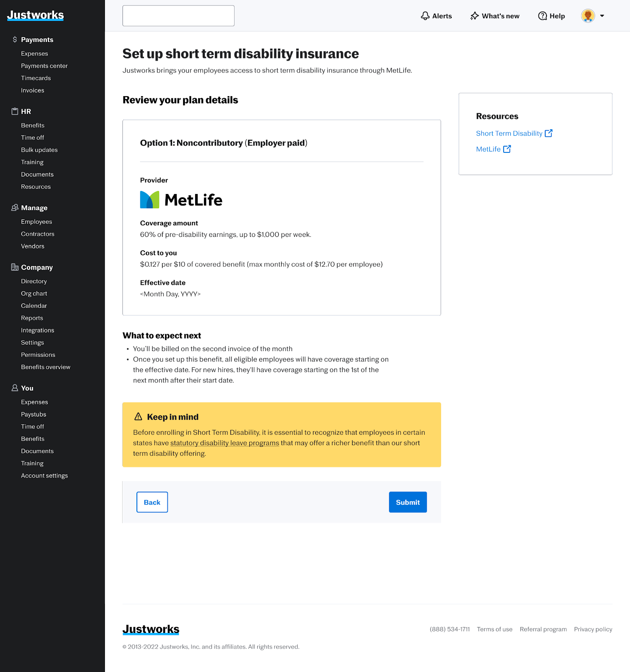Click the Company building icon
Image resolution: width=630 pixels, height=672 pixels.
(15, 267)
